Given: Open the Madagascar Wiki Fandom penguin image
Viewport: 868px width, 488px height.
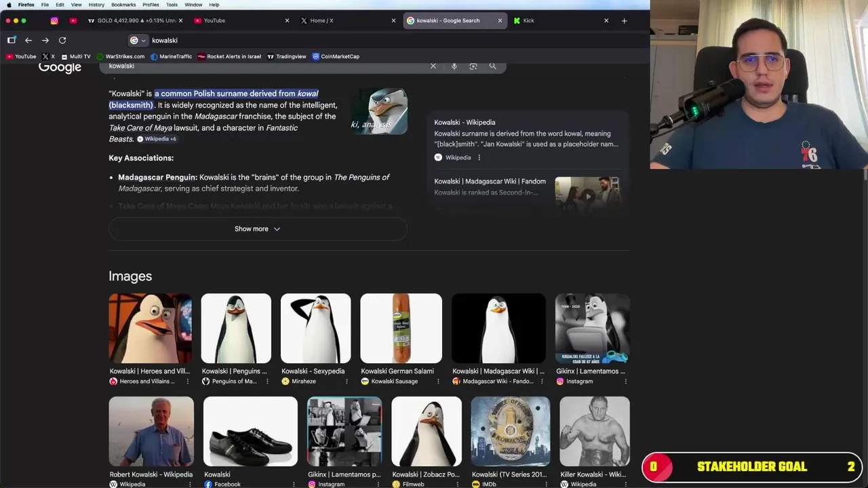Looking at the screenshot, I should pos(498,328).
